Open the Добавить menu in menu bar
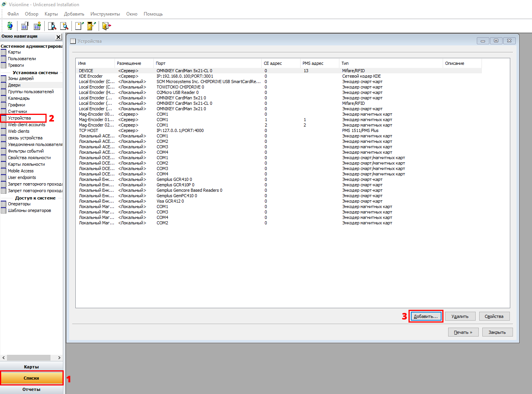The height and width of the screenshot is (394, 532). pyautogui.click(x=74, y=14)
